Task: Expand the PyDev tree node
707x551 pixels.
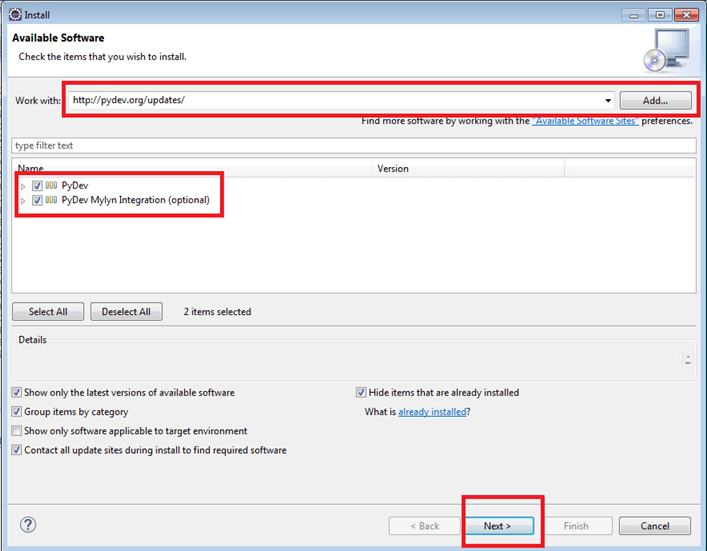Action: [x=23, y=186]
